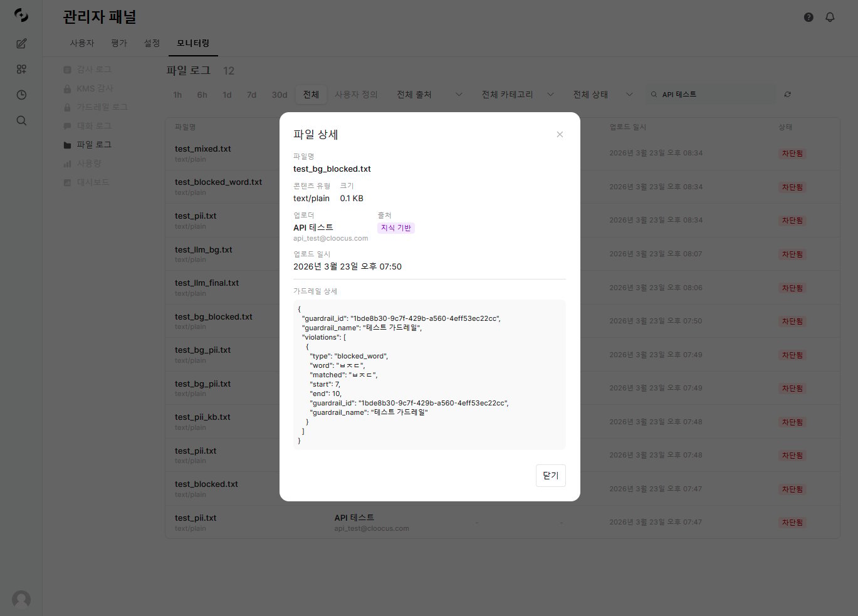
Task: Click 차단됨 badge in test_mixed.txt row
Action: [792, 154]
